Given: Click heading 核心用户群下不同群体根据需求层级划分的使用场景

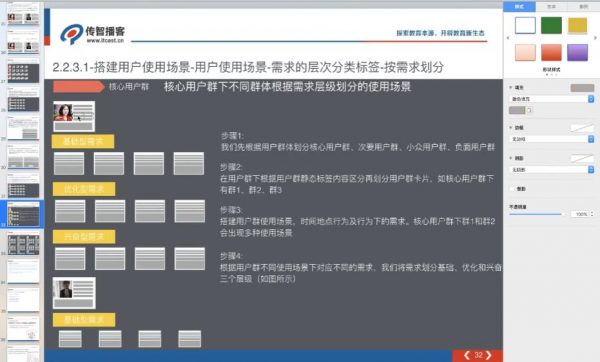Looking at the screenshot, I should click(x=287, y=86).
